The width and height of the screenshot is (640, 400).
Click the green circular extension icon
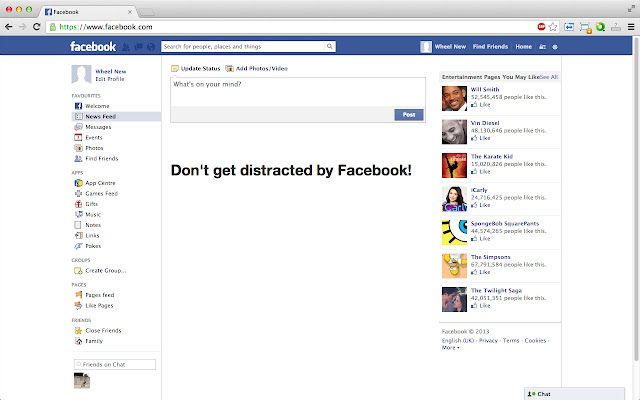pyautogui.click(x=600, y=27)
